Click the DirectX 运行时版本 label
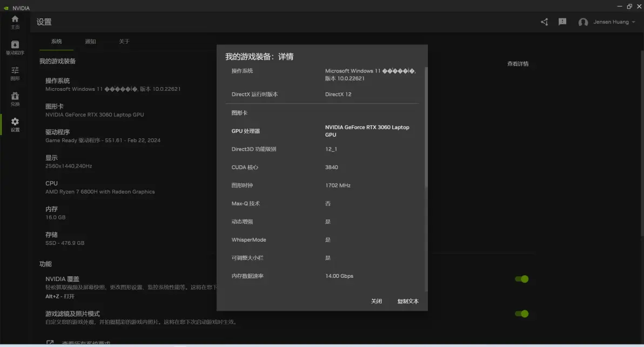 254,94
